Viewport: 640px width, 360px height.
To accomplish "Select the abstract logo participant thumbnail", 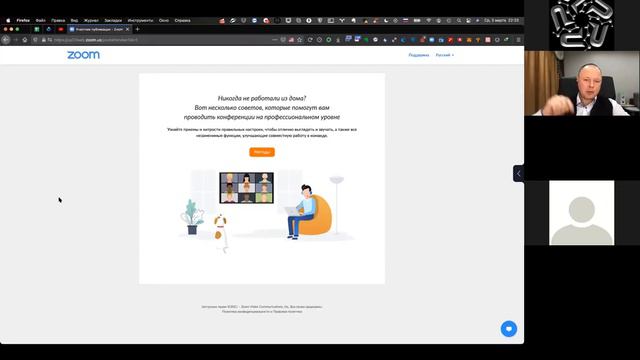I will click(582, 25).
